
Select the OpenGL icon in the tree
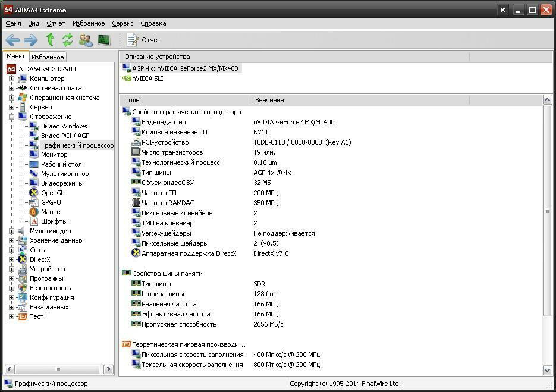tap(34, 193)
